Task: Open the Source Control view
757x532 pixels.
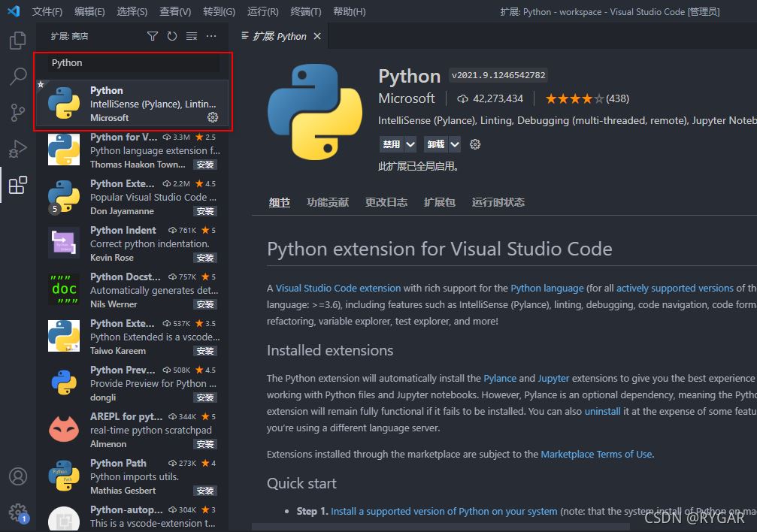Action: tap(17, 113)
